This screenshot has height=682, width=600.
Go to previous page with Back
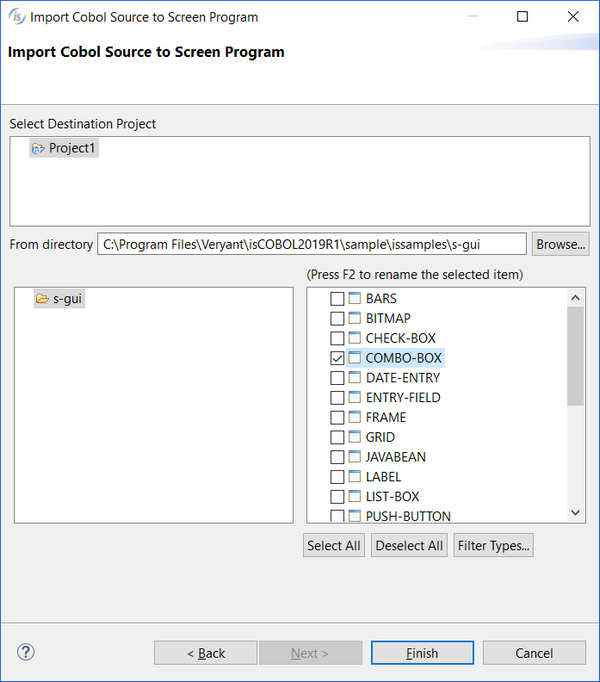pos(205,653)
